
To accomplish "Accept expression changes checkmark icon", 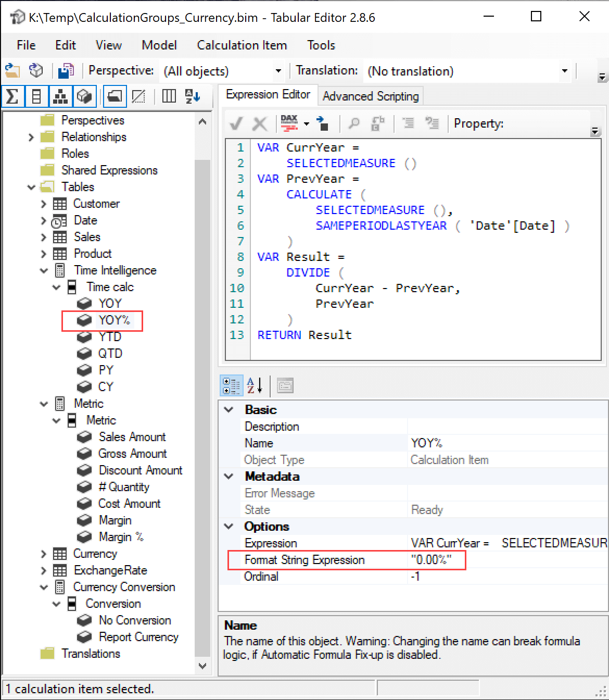I will tap(236, 123).
